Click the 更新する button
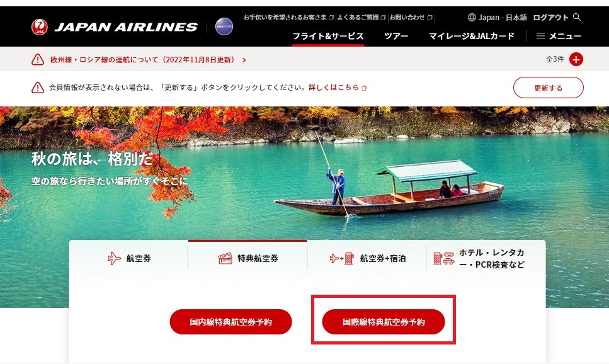 click(548, 88)
